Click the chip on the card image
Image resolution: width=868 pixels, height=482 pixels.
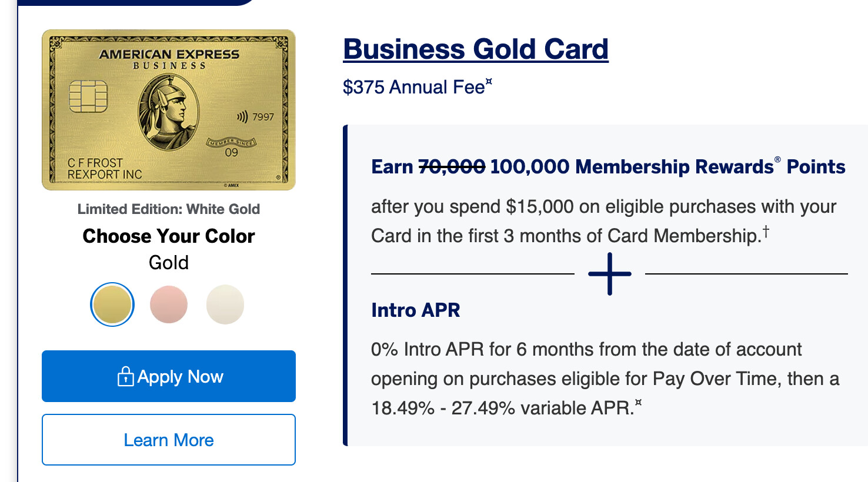click(x=88, y=96)
